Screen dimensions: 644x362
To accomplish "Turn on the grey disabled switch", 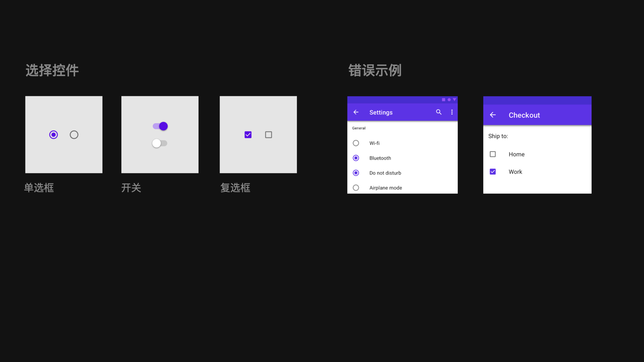I will click(x=160, y=143).
